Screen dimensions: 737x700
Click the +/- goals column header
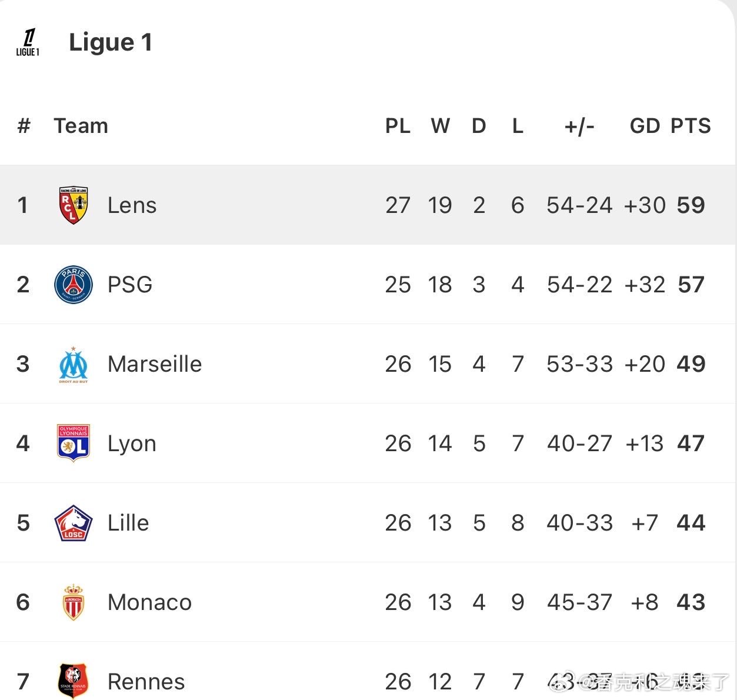coord(579,126)
